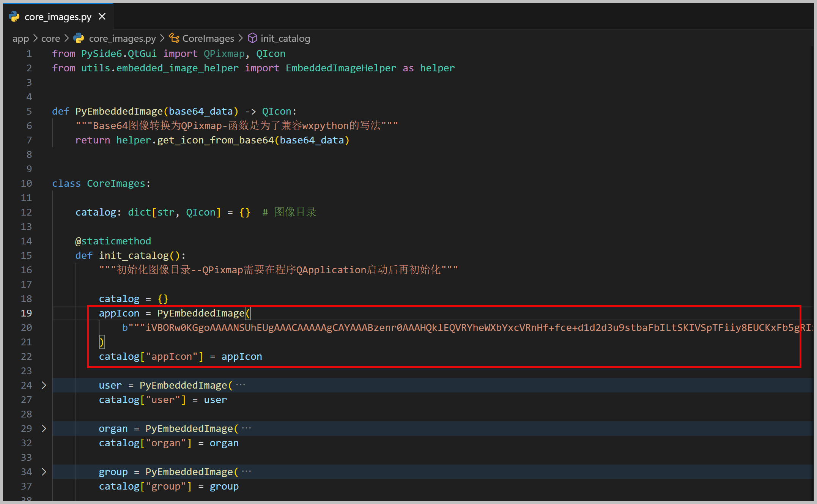Viewport: 817px width, 504px height.
Task: Expand the folded organ block at line 29
Action: (44, 428)
